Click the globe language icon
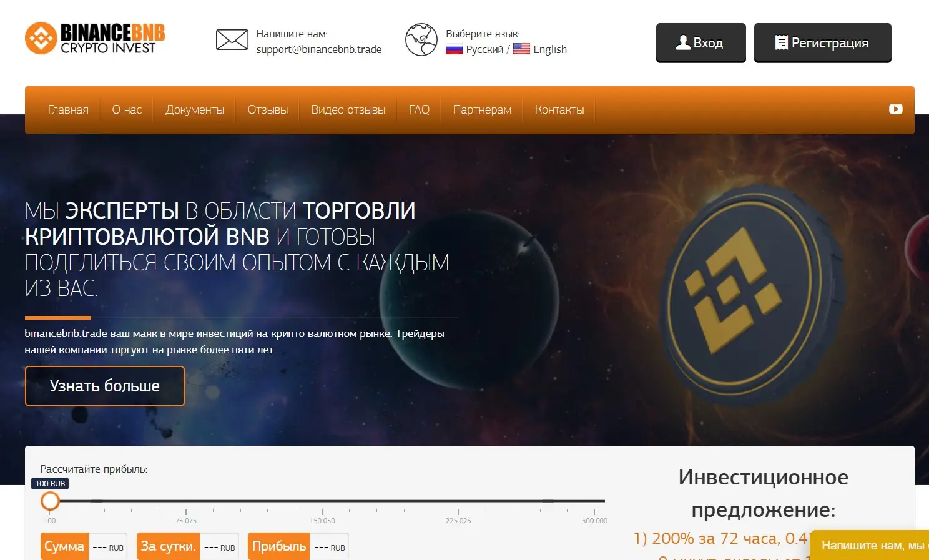 pyautogui.click(x=421, y=40)
